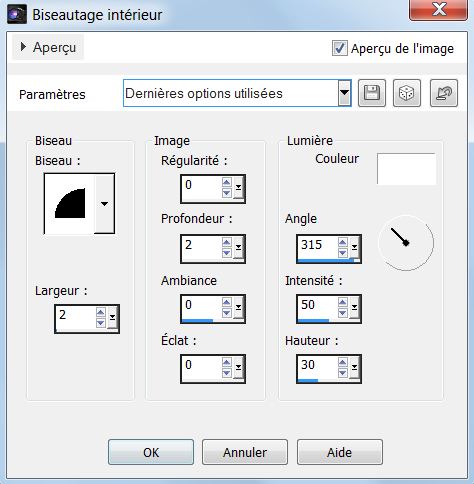Click the Annuler button
Screen dimensions: 474x484
[245, 452]
